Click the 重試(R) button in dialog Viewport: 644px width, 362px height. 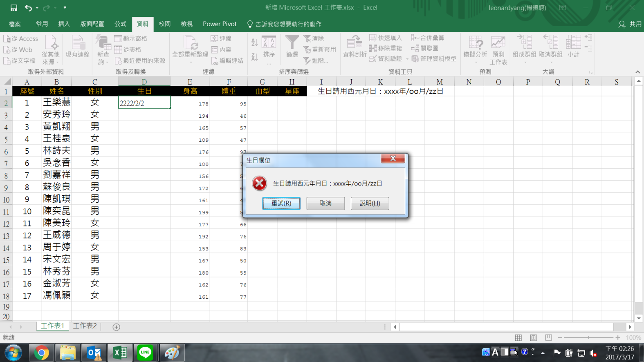[x=281, y=203]
